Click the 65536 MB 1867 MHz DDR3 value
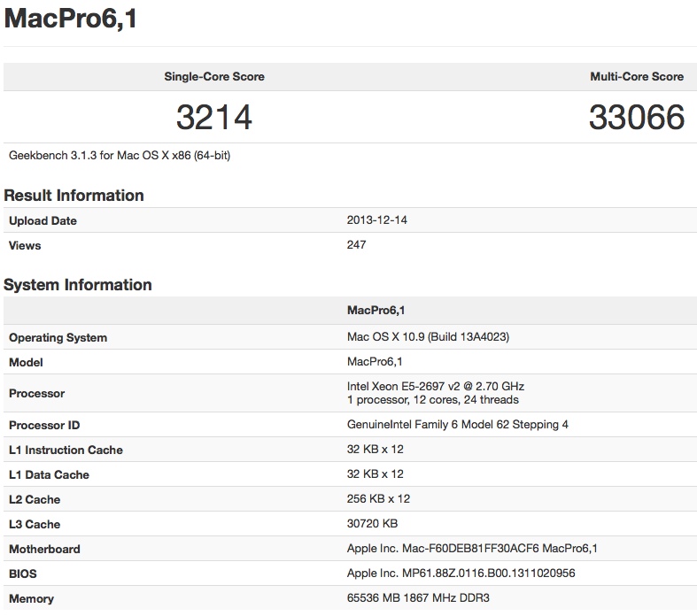The height and width of the screenshot is (616, 697). pyautogui.click(x=418, y=597)
